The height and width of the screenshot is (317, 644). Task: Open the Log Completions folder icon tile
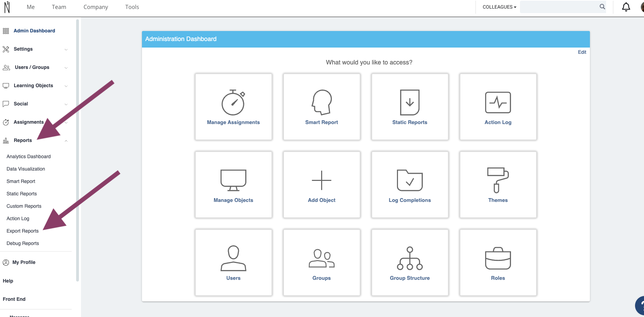[410, 185]
